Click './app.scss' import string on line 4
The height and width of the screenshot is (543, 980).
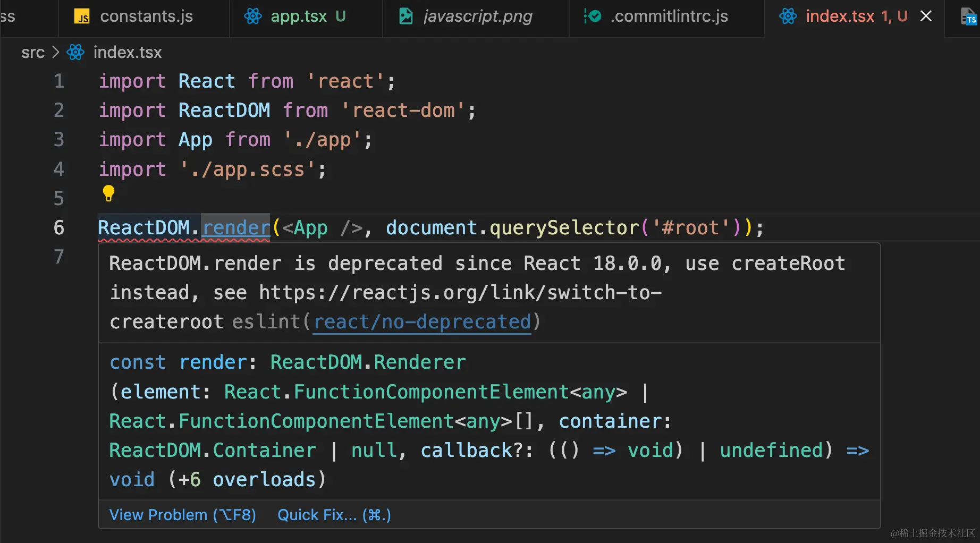point(248,169)
